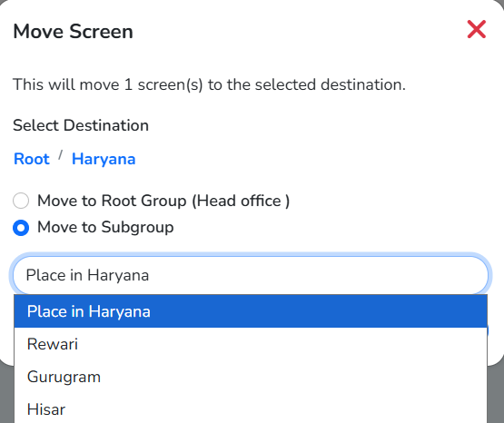
Task: Select the Move to Subgroup radio button
Action: coord(21,228)
